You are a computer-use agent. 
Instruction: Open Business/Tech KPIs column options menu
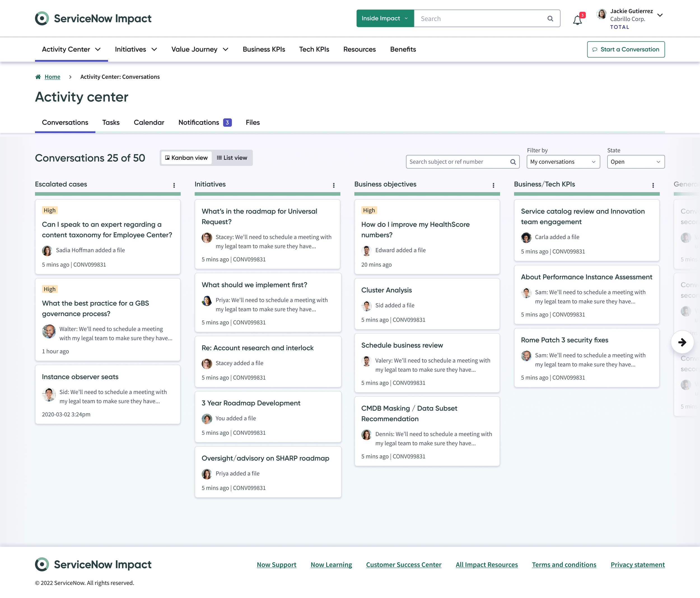[653, 185]
